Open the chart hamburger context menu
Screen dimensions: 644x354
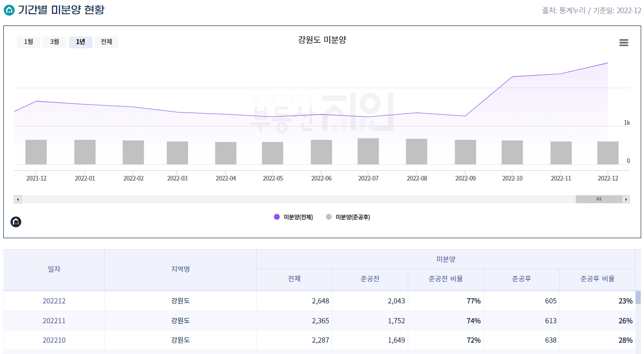(624, 43)
